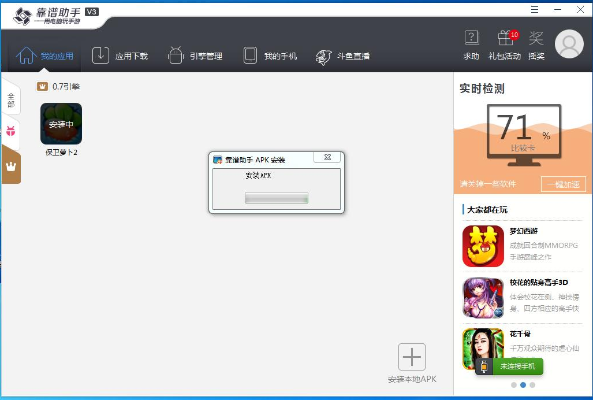Select the crown engine sidebar tab

click(11, 166)
